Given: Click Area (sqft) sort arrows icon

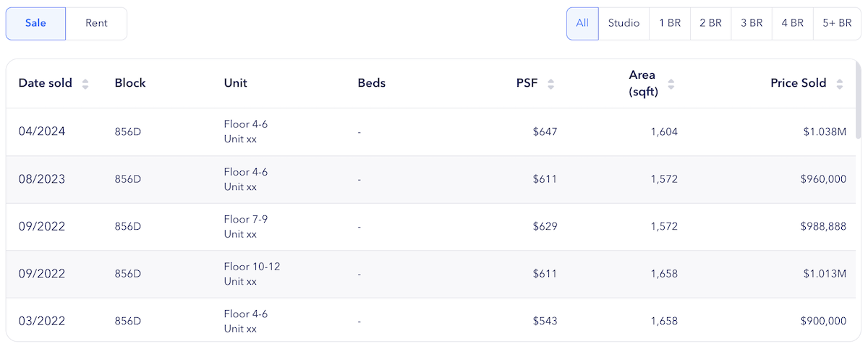Looking at the screenshot, I should coord(671,84).
